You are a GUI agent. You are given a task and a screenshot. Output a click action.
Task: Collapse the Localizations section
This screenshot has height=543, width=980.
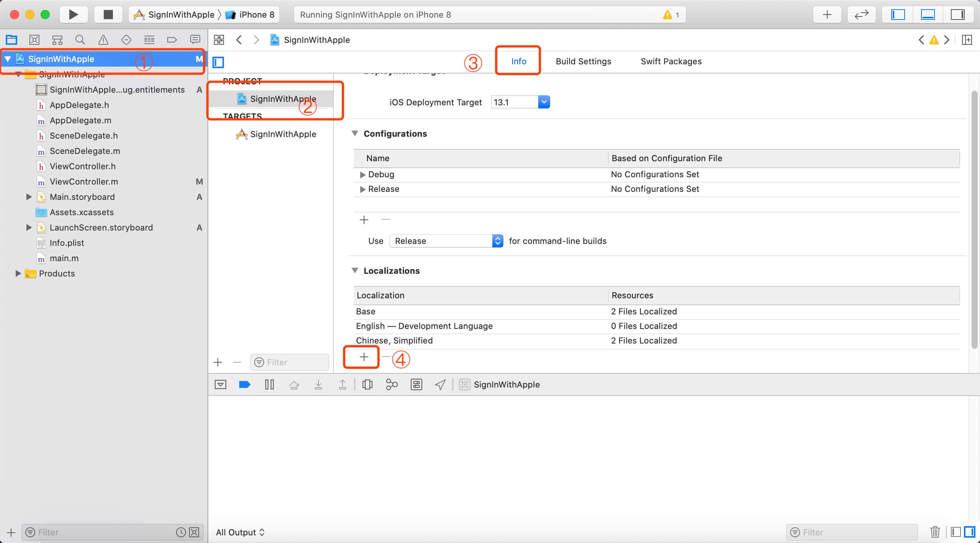coord(355,270)
